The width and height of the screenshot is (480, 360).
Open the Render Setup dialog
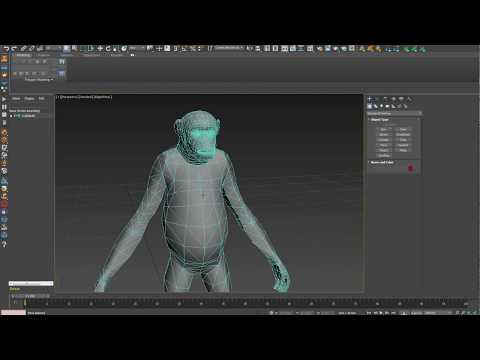(319, 49)
